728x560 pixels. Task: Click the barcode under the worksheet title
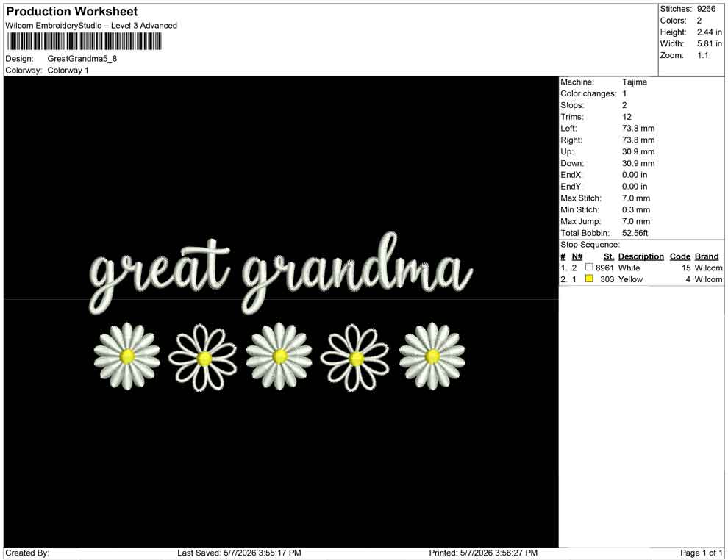coord(84,42)
